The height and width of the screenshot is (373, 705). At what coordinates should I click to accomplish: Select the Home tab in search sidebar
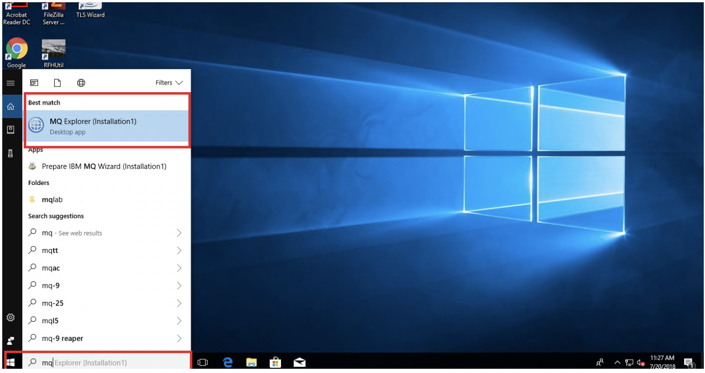pyautogui.click(x=11, y=107)
